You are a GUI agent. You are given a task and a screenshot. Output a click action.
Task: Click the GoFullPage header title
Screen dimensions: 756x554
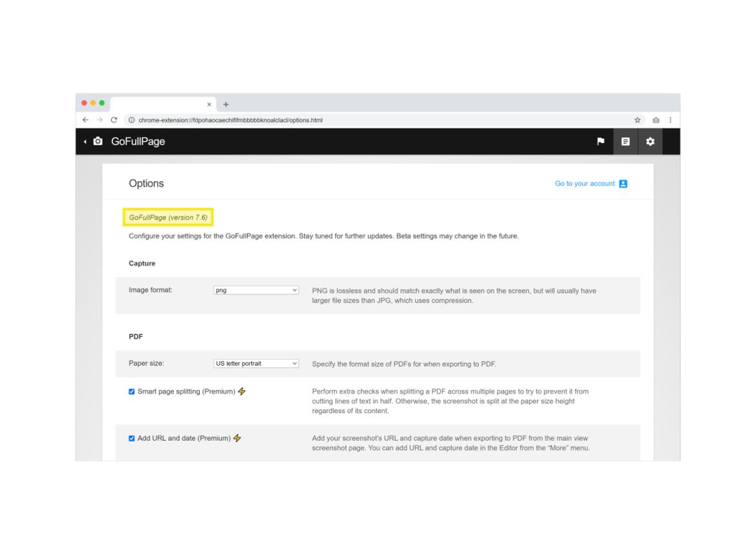tap(138, 142)
